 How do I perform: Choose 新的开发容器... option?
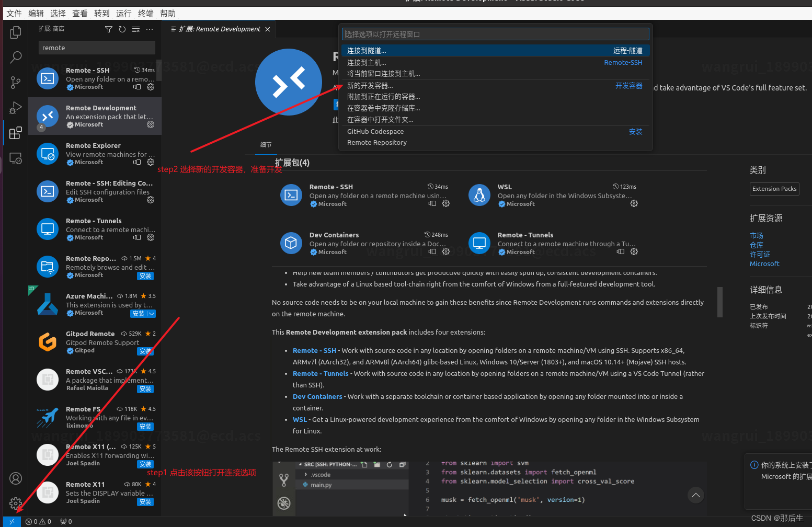(x=496, y=85)
